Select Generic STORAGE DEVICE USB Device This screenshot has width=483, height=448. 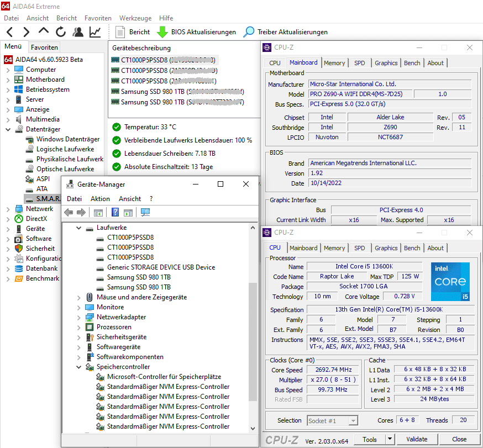pyautogui.click(x=161, y=267)
